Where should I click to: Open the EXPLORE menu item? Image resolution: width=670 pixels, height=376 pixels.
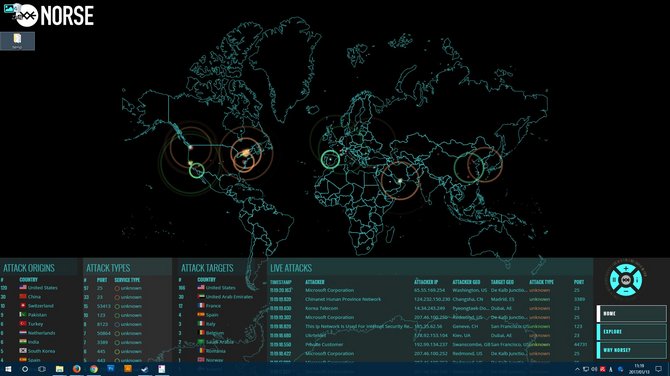point(632,332)
